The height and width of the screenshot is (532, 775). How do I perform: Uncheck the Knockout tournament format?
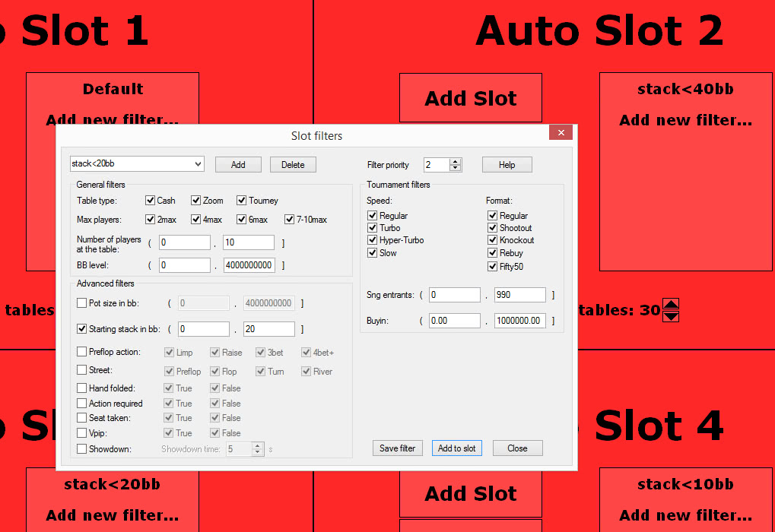(492, 239)
